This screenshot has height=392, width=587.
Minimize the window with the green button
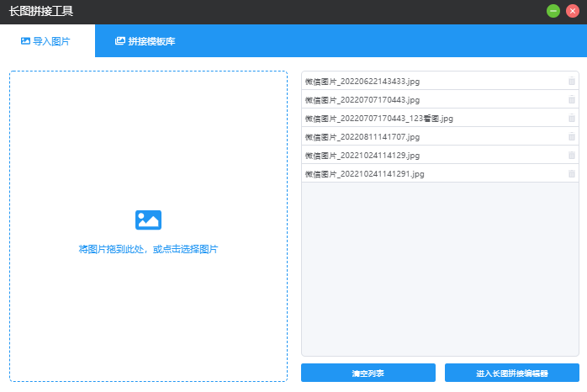tap(553, 11)
